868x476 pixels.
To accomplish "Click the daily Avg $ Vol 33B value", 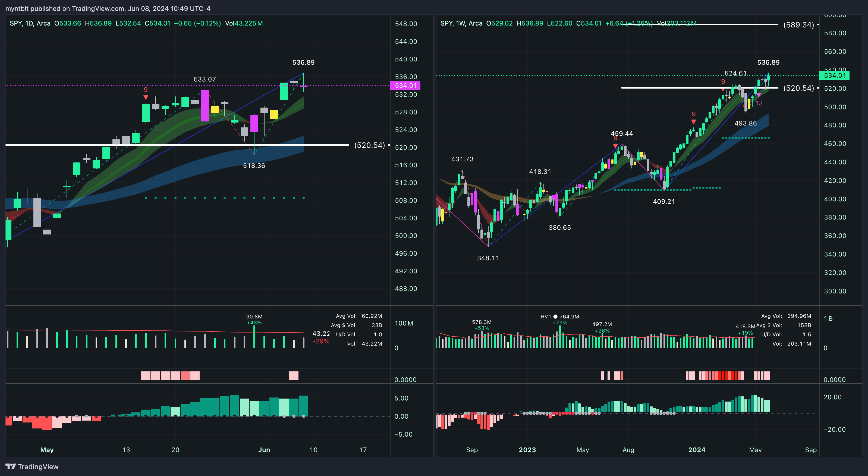I will [x=377, y=325].
